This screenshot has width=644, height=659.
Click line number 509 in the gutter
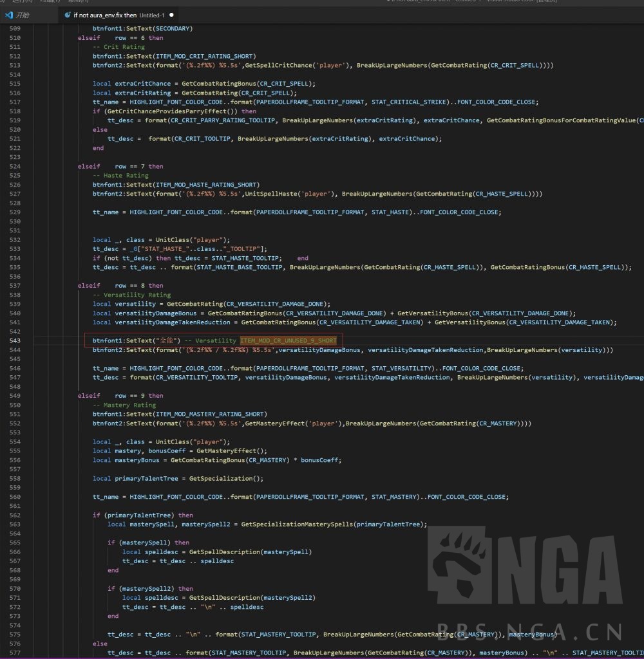[x=15, y=28]
